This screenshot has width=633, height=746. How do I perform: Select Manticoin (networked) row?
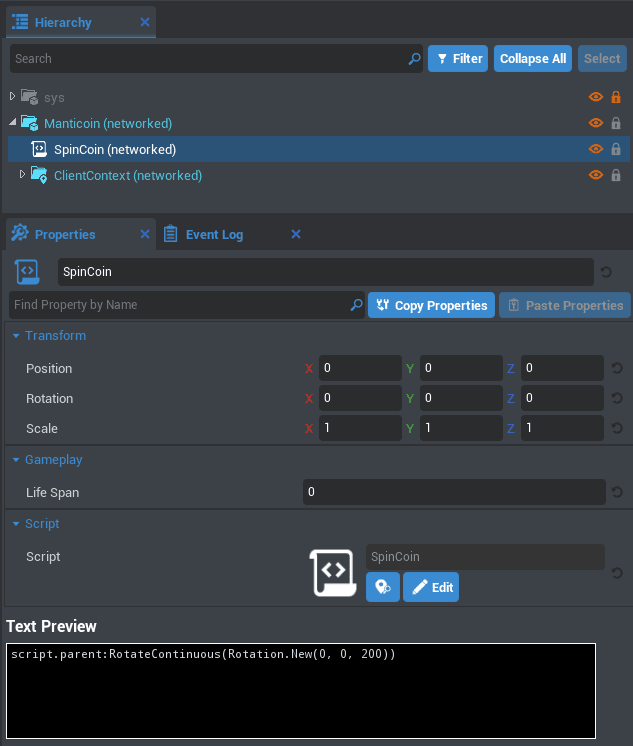(x=319, y=123)
